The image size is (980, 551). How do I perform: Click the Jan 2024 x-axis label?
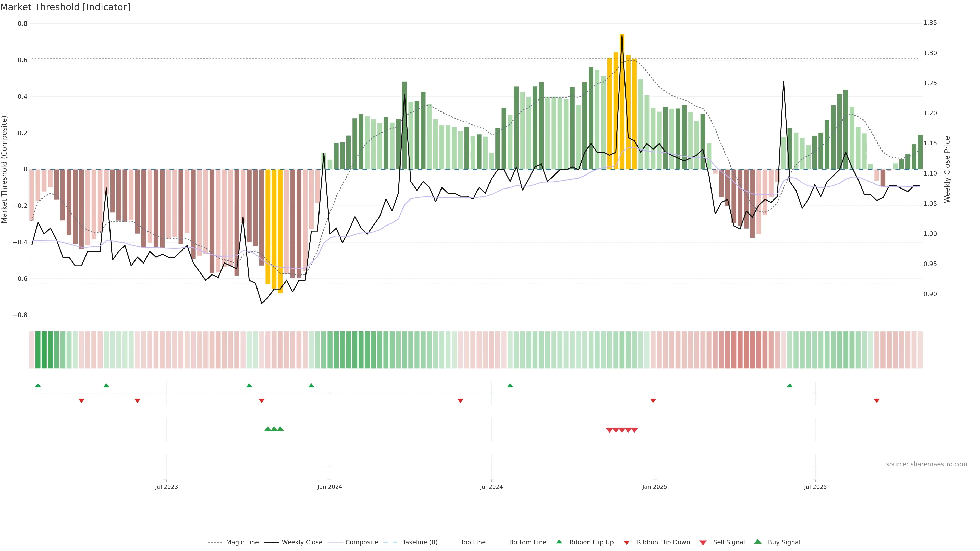[329, 487]
